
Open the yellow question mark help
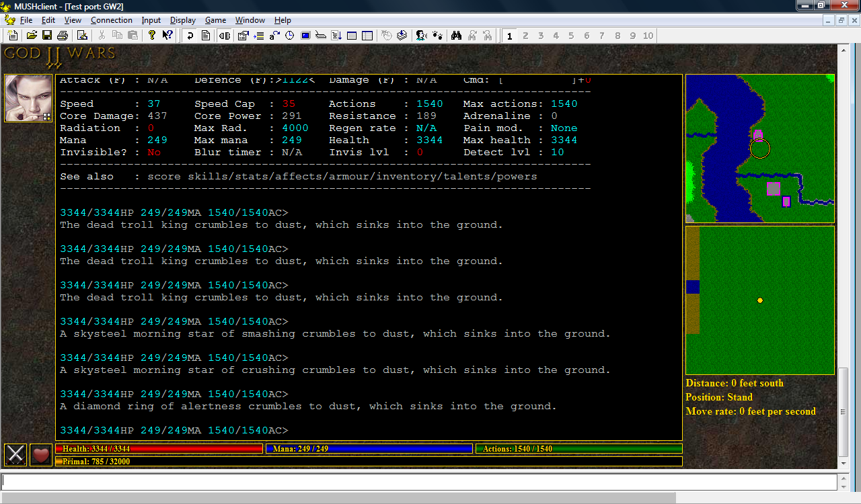coord(152,36)
